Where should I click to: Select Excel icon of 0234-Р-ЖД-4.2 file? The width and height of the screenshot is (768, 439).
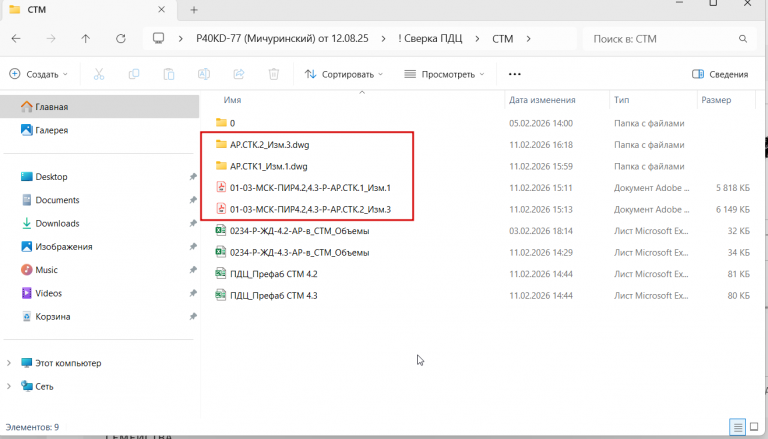click(221, 230)
